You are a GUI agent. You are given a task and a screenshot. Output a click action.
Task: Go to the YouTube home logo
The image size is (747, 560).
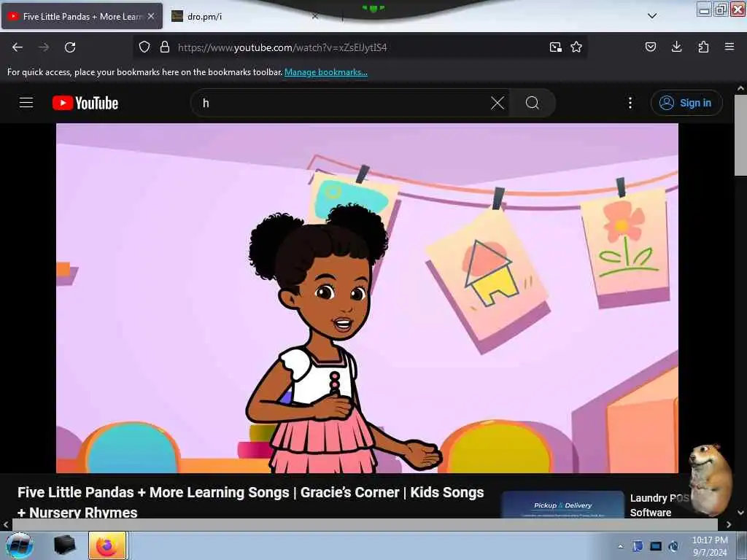coord(85,103)
